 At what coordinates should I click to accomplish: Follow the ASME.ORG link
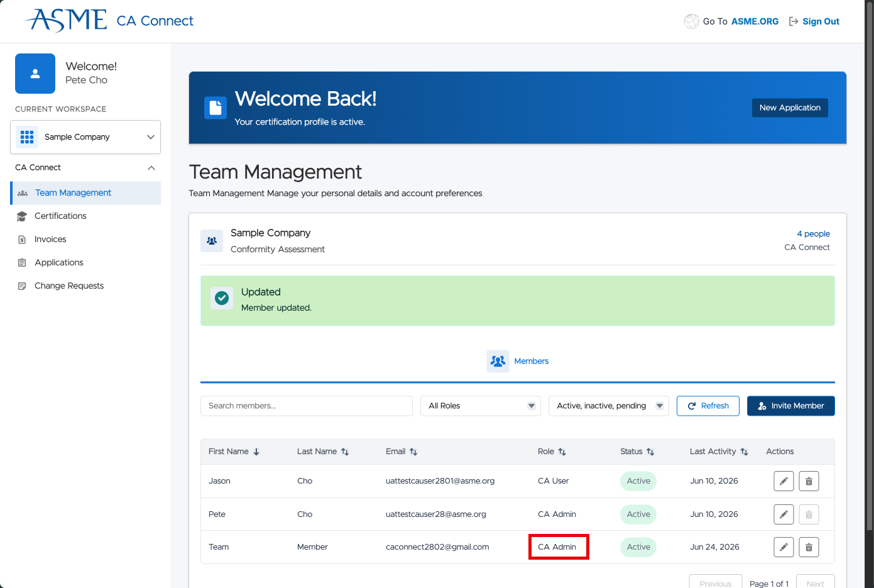tap(755, 21)
